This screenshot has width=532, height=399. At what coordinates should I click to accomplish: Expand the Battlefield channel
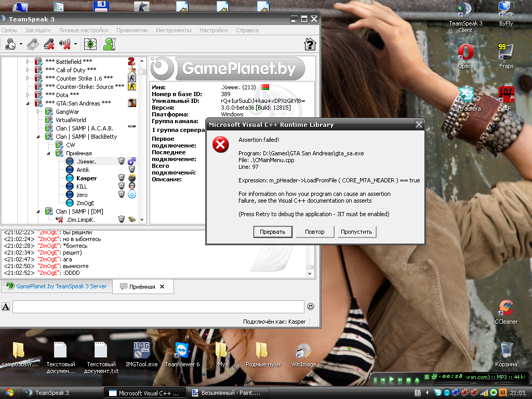pyautogui.click(x=28, y=61)
